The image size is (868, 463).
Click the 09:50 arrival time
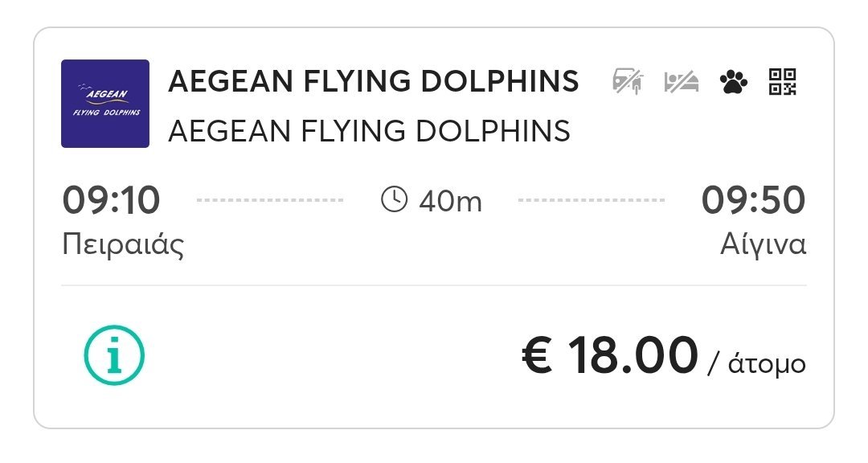pyautogui.click(x=753, y=200)
